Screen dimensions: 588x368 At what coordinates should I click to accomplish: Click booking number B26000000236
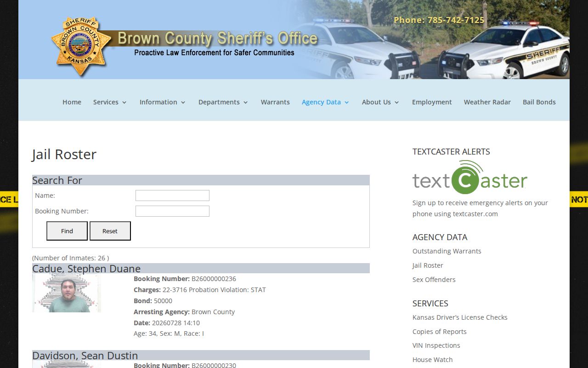(214, 279)
